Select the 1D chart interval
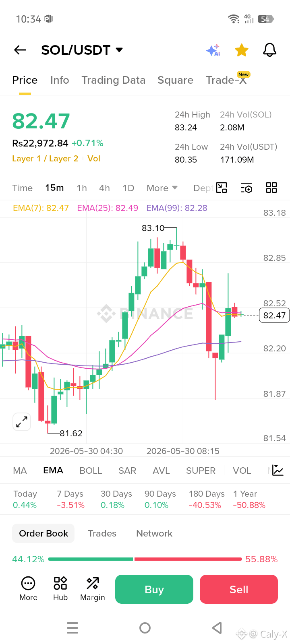This screenshot has height=644, width=290. click(x=128, y=188)
